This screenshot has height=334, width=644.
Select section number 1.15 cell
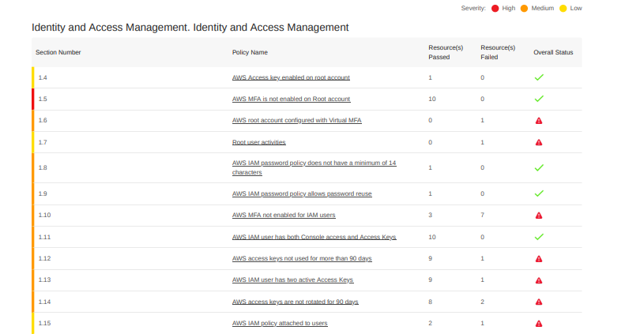44,323
